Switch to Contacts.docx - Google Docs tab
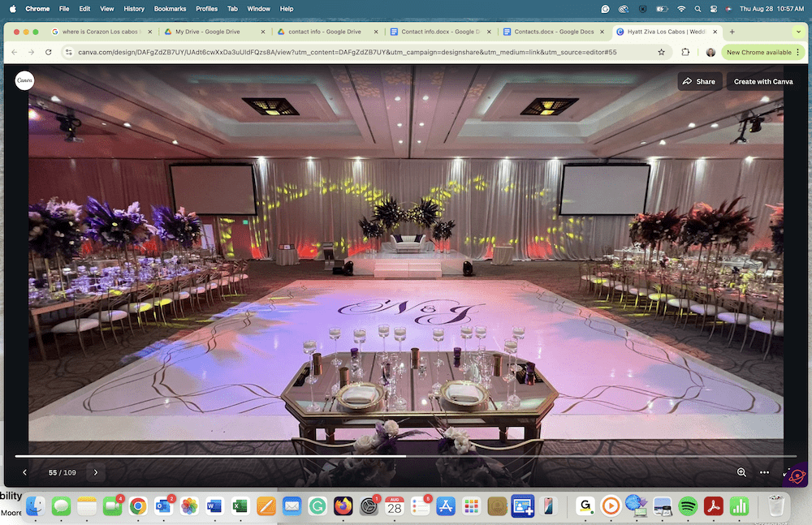This screenshot has width=812, height=525. click(x=554, y=32)
